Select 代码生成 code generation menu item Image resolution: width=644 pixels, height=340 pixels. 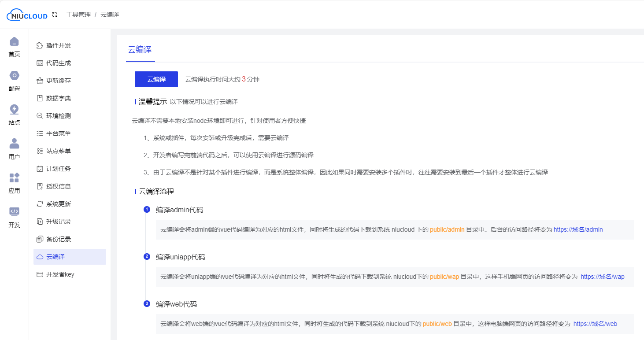coord(59,63)
